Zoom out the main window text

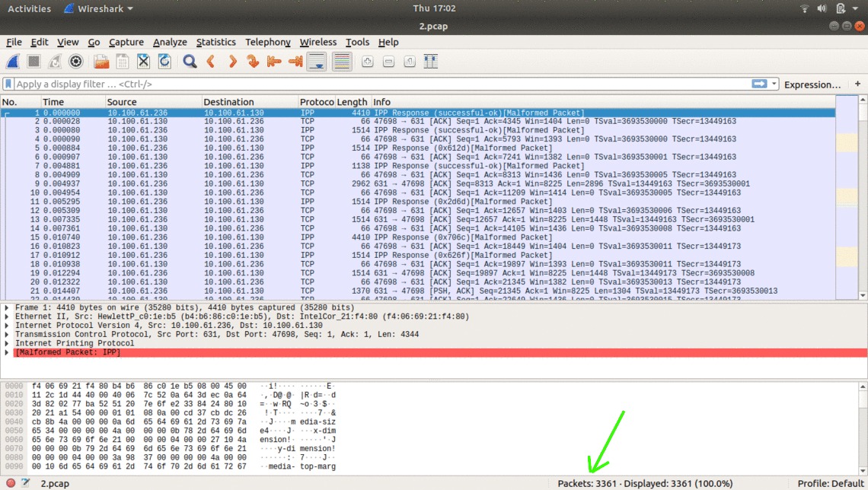pos(388,62)
